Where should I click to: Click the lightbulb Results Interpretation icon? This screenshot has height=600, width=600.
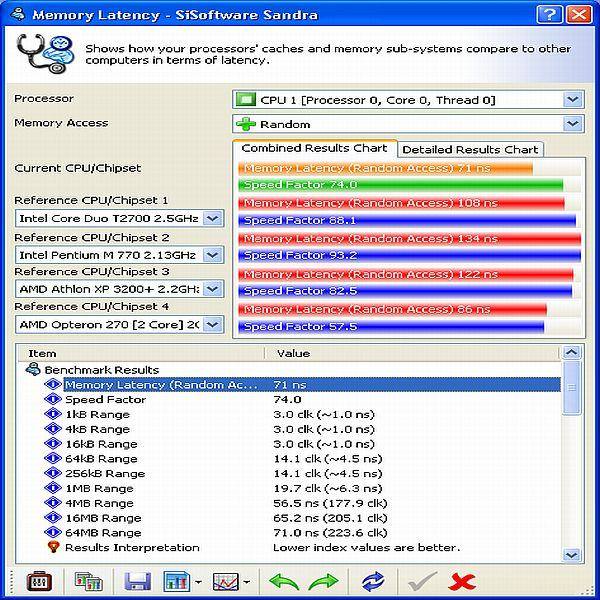[54, 547]
